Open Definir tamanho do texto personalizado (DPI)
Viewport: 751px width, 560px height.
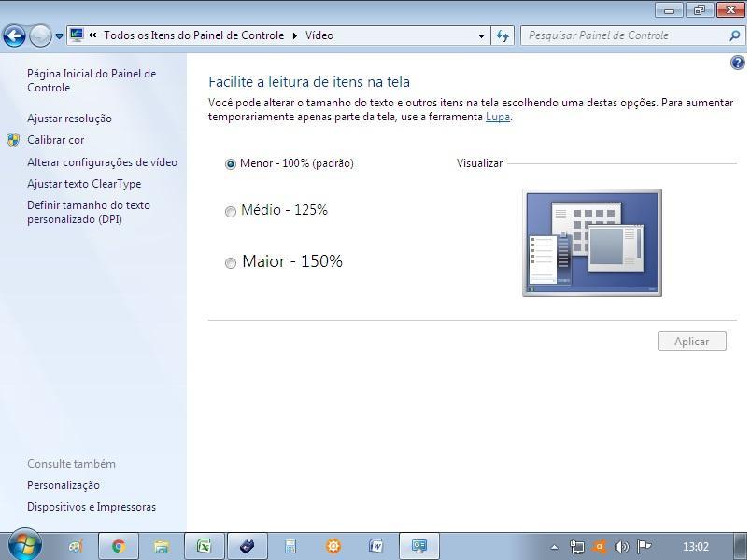point(89,212)
